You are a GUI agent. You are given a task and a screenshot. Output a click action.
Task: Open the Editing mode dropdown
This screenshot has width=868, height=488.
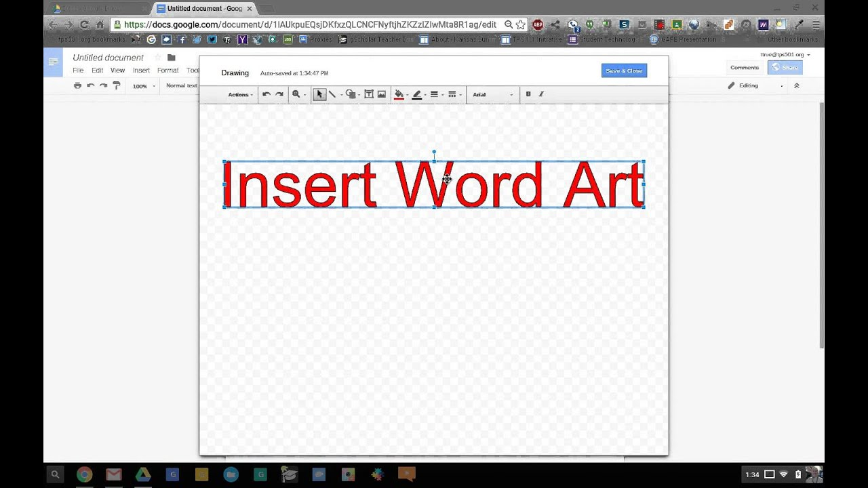[x=755, y=86]
